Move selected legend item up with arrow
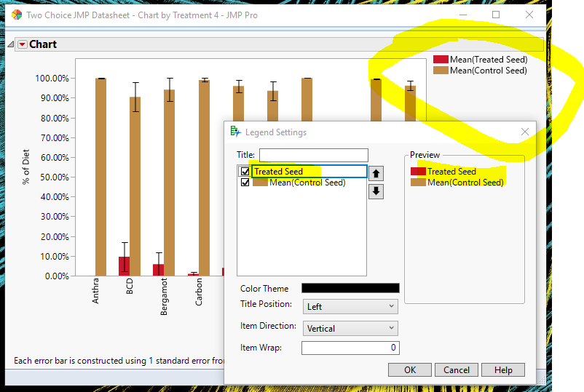This screenshot has height=392, width=584. coord(376,174)
